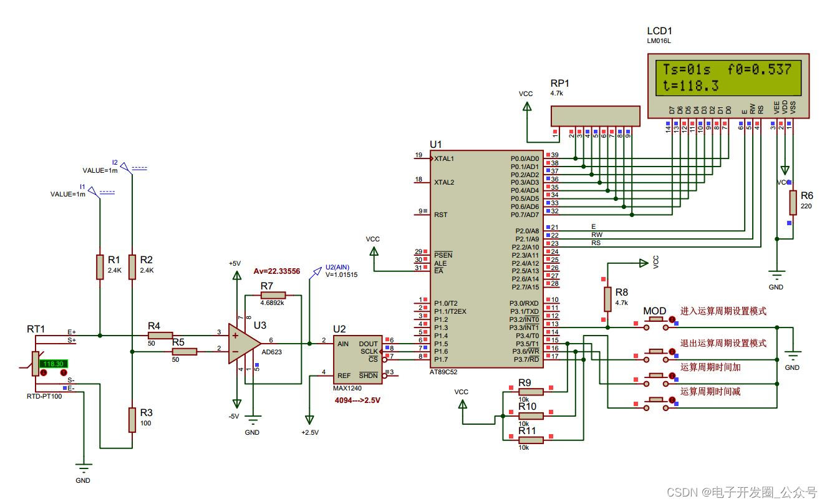Select the VCC terminal left of R9
Screen dimensions: 827x504
[462, 404]
